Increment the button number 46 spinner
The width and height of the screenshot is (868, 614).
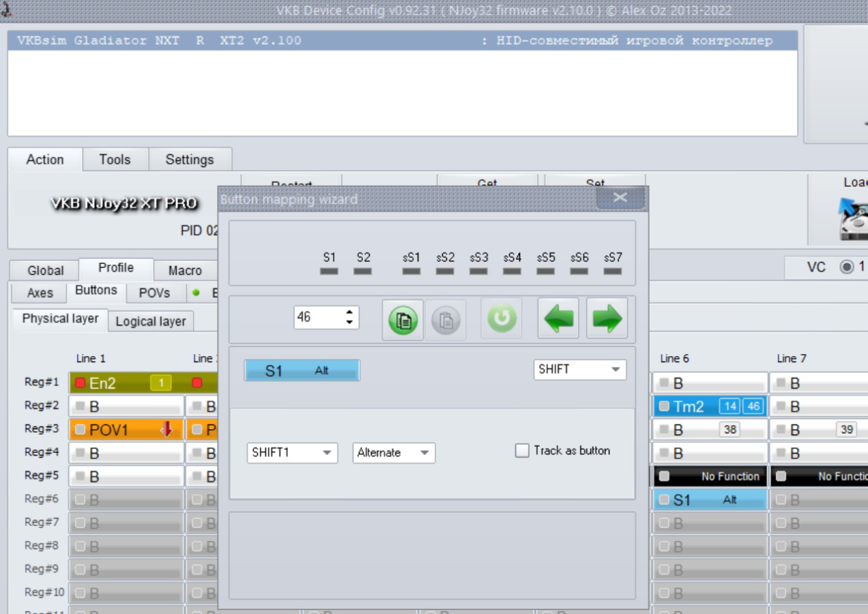(x=350, y=313)
